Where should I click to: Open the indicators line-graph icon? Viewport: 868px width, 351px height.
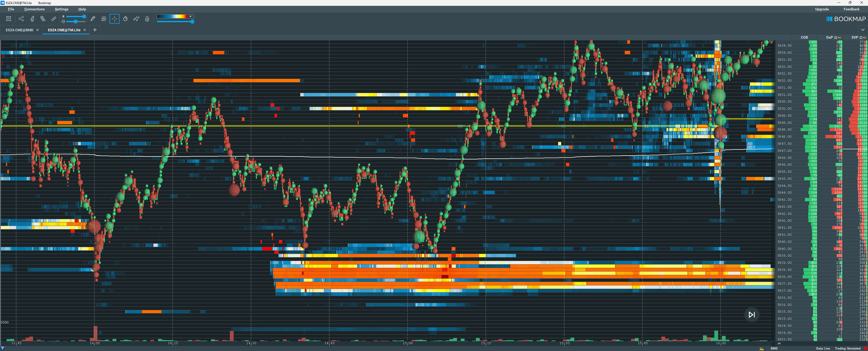coord(136,19)
